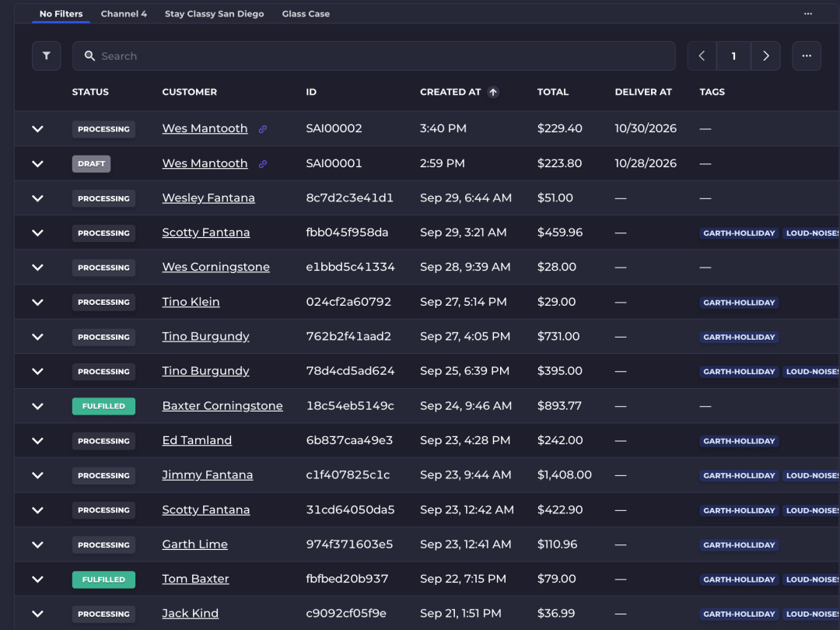Open the ellipsis menu on the tabs bar

(x=808, y=14)
